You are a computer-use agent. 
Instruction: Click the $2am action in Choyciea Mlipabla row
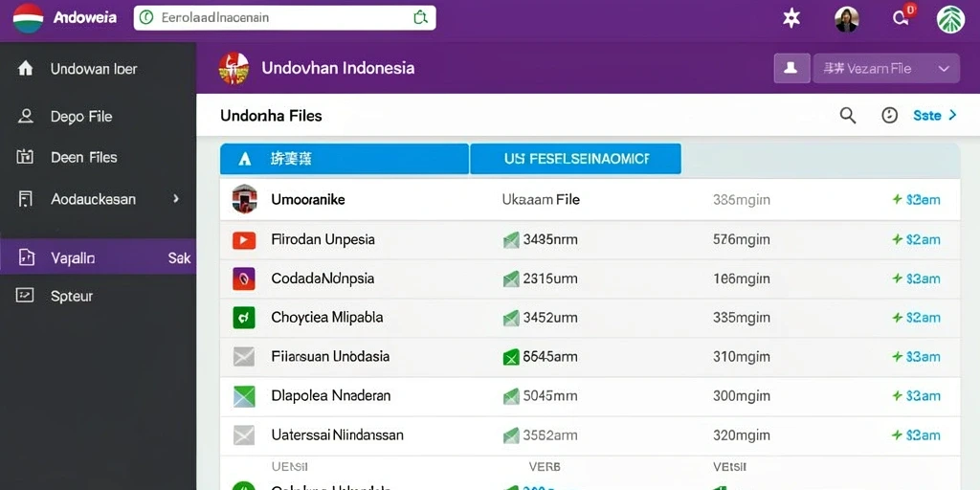coord(916,318)
